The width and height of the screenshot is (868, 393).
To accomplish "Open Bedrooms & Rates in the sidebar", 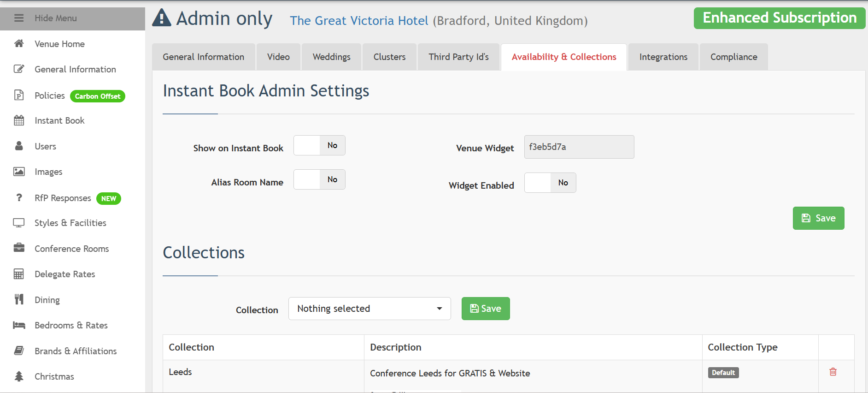I will 71,325.
